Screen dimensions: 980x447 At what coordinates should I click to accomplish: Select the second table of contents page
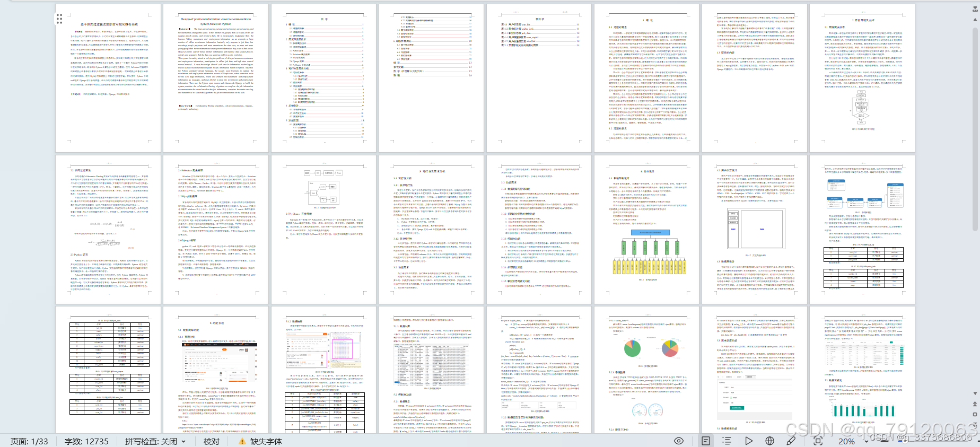(431, 78)
